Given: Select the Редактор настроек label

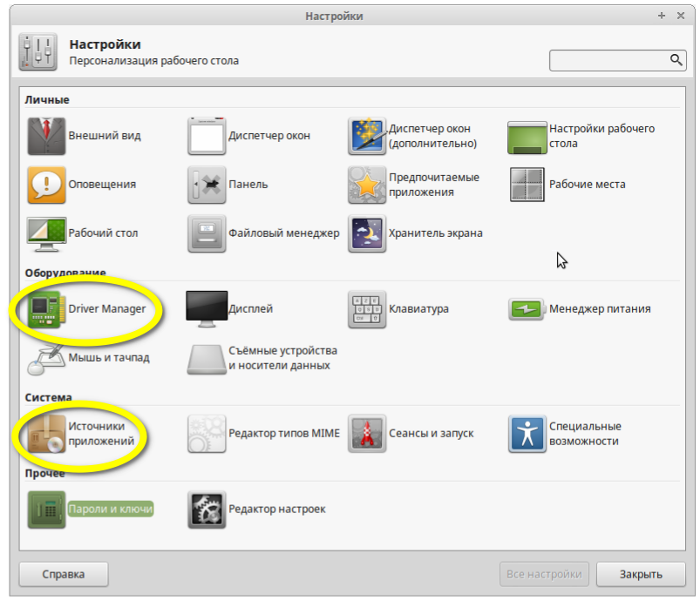Looking at the screenshot, I should [277, 509].
